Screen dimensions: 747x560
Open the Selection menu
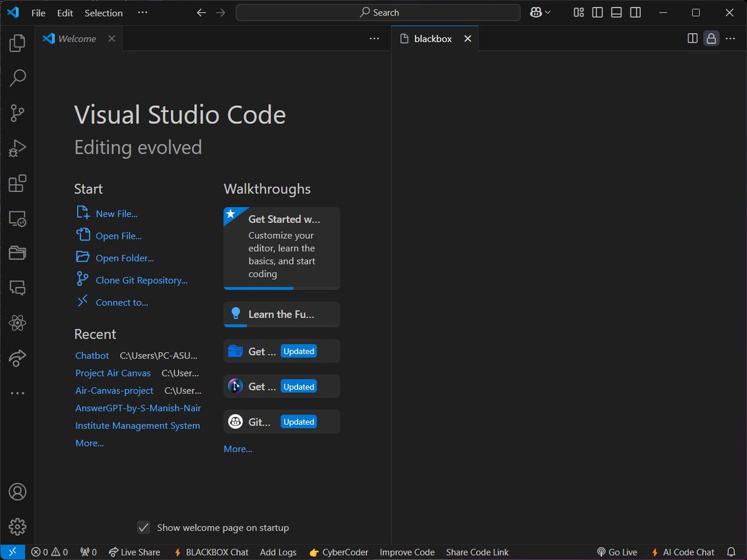click(103, 12)
